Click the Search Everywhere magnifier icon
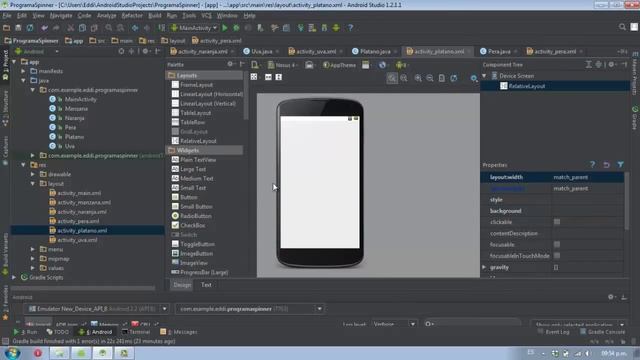This screenshot has height=360, width=640. point(622,27)
